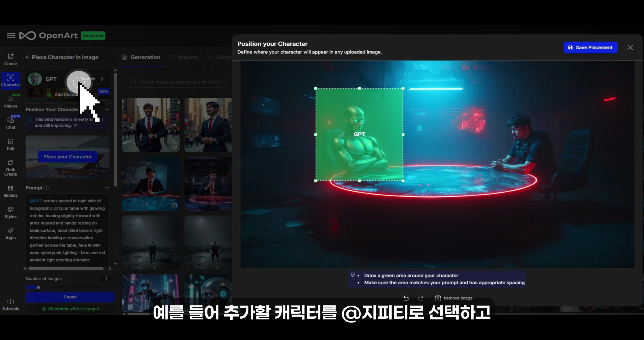Open thumbnail of running robot in neon city

coord(150,293)
